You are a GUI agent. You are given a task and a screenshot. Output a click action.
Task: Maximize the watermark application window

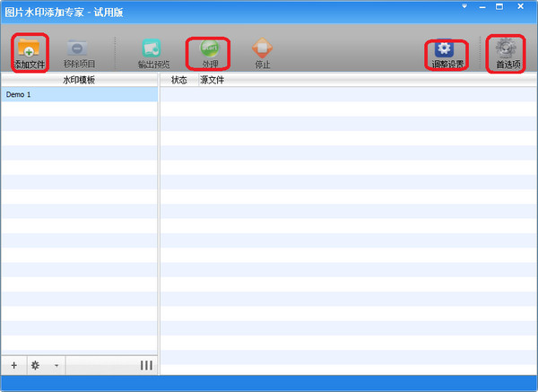pos(499,6)
